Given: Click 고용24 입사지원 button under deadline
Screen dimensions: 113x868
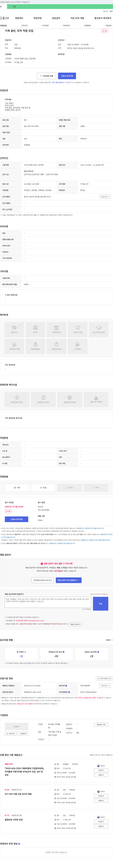Looking at the screenshot, I should pos(16,519).
